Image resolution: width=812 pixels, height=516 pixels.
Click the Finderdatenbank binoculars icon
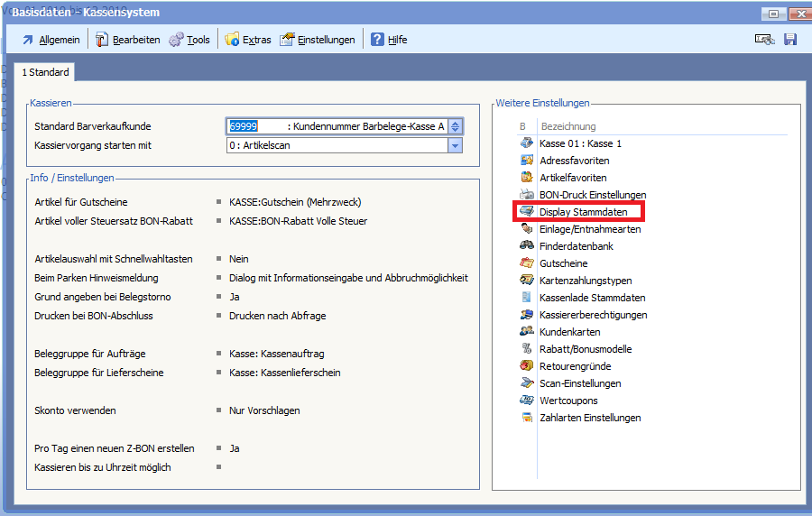(526, 246)
